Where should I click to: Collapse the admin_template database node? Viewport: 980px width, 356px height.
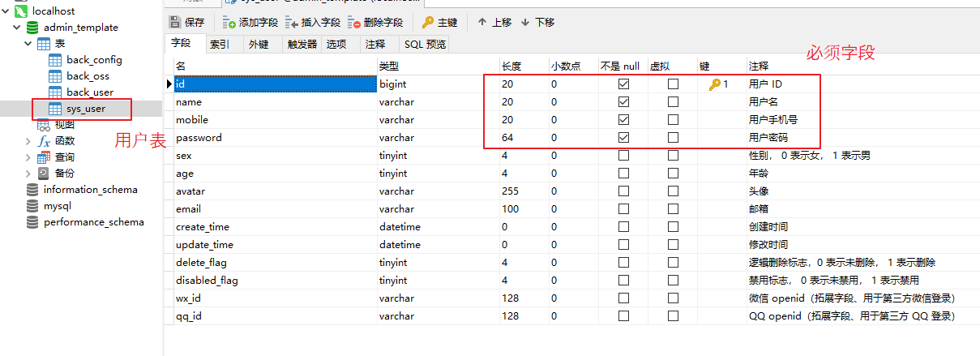pos(18,28)
